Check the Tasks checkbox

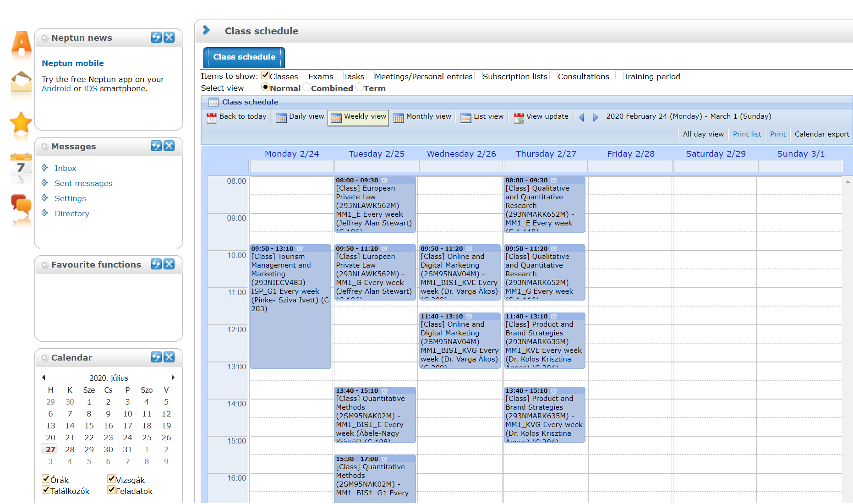(x=339, y=75)
